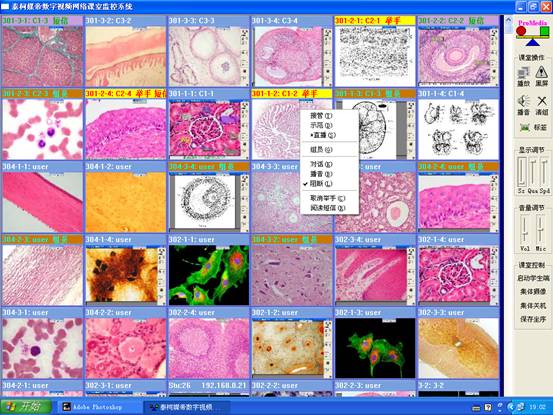Open the 301-3-1: C1-3 student screen thumbnail

point(42,56)
